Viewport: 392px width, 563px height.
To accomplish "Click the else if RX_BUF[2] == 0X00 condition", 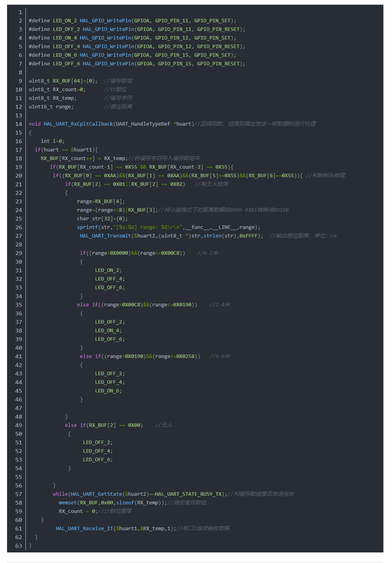I will (104, 425).
